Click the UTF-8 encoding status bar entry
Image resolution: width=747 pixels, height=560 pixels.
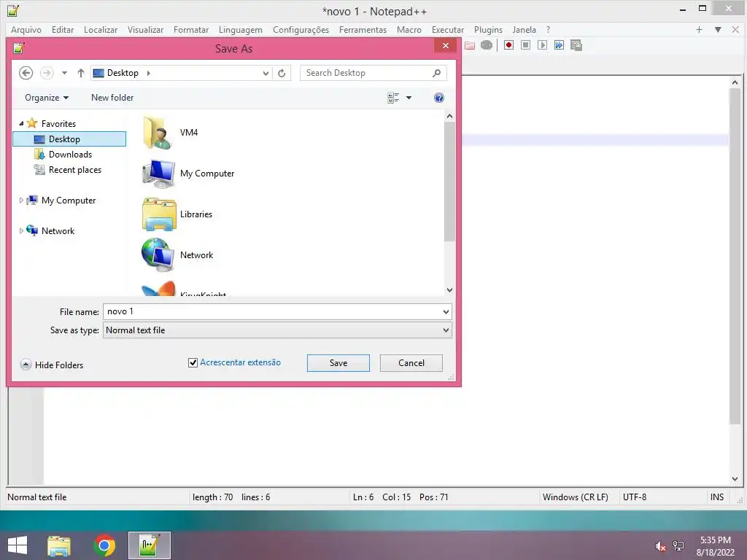point(635,497)
